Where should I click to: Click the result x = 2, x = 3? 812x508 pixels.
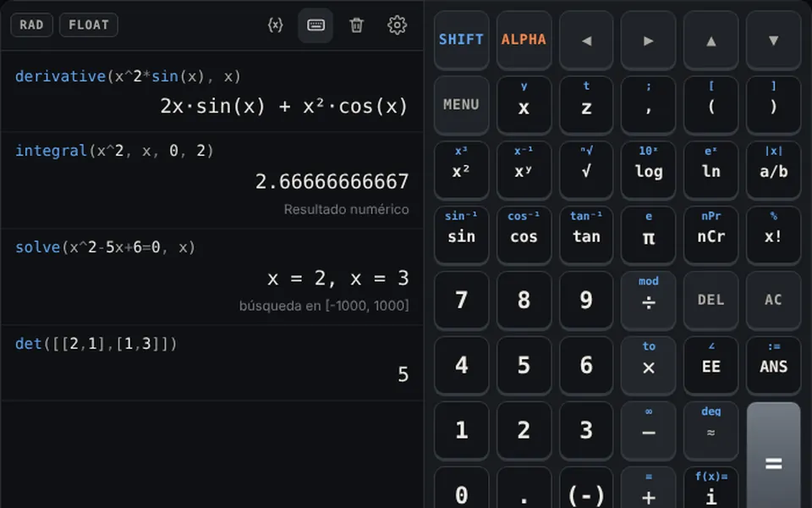coord(338,279)
